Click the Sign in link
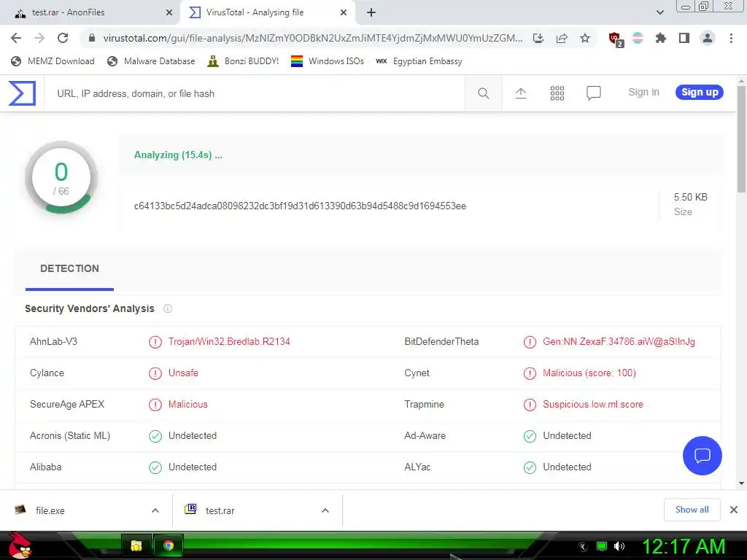747x560 pixels. 643,93
